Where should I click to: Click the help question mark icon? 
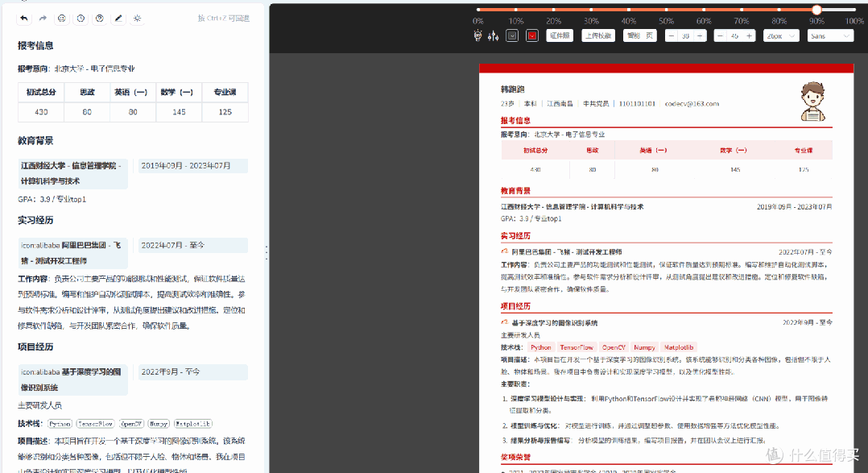(100, 19)
